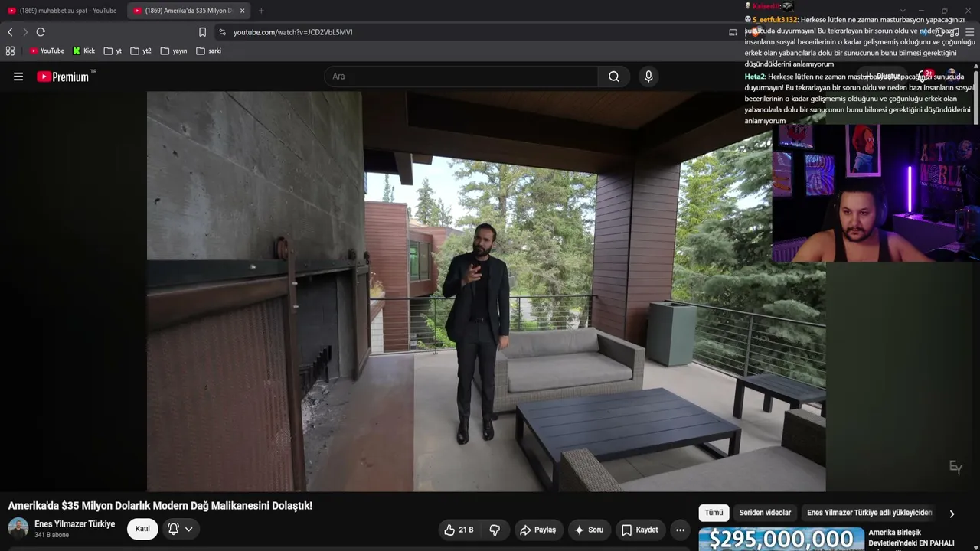980x551 pixels.
Task: Open the notification bell for Enes Yilmazer
Action: [173, 529]
